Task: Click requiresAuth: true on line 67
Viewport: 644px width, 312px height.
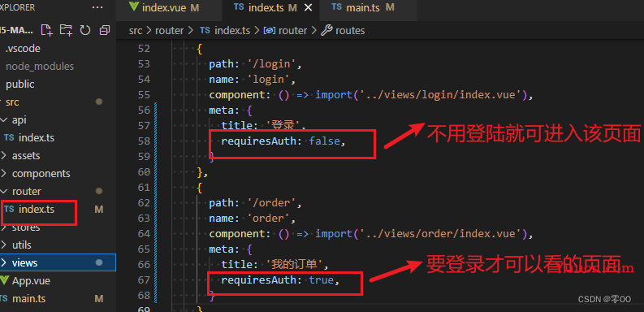Action: (x=280, y=280)
